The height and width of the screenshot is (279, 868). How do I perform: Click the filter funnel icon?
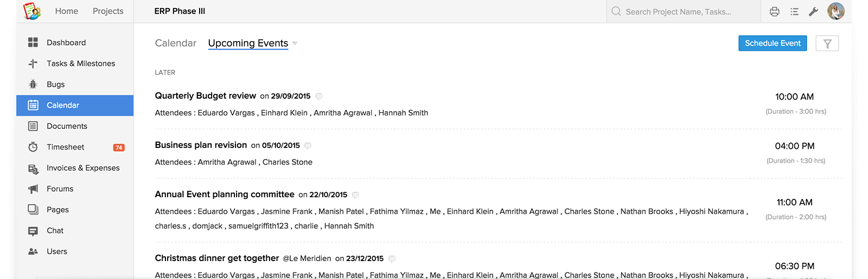pos(827,43)
